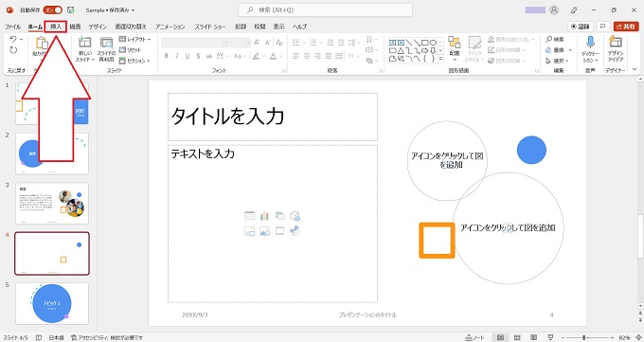Screen dimensions: 644x342
Task: Toggle Italic formatting (I)
Action: (x=177, y=56)
